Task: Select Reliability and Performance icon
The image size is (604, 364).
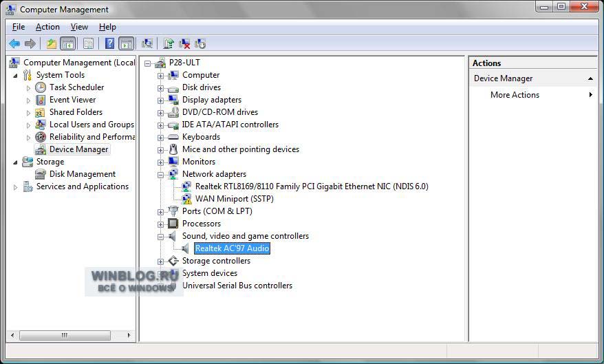Action: [x=41, y=137]
